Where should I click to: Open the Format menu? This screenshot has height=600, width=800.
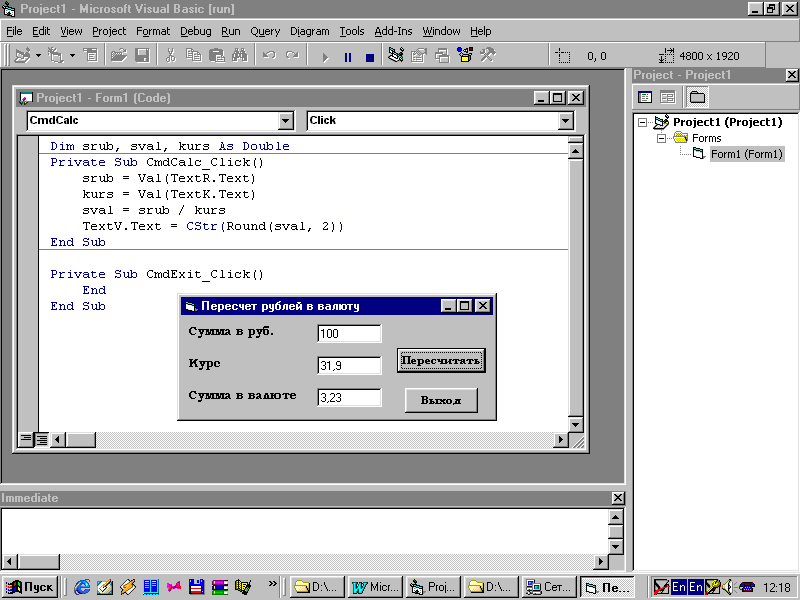tap(153, 32)
